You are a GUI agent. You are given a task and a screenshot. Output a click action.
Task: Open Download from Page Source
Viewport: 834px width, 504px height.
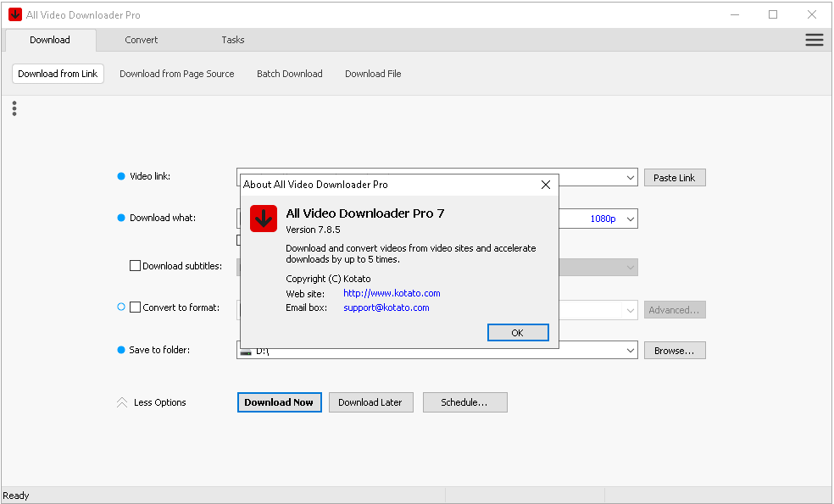(x=176, y=74)
